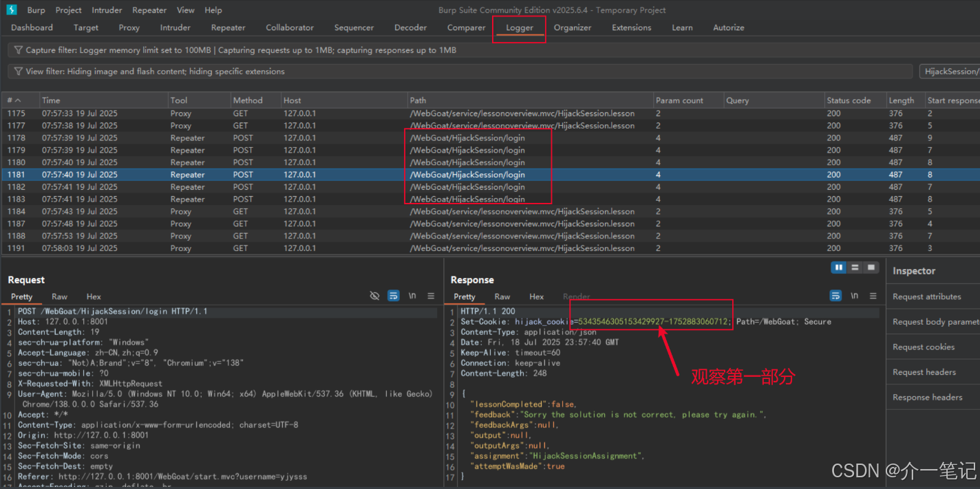Screen dimensions: 980x489
Task: Select side-by-side layout icon
Action: click(839, 268)
